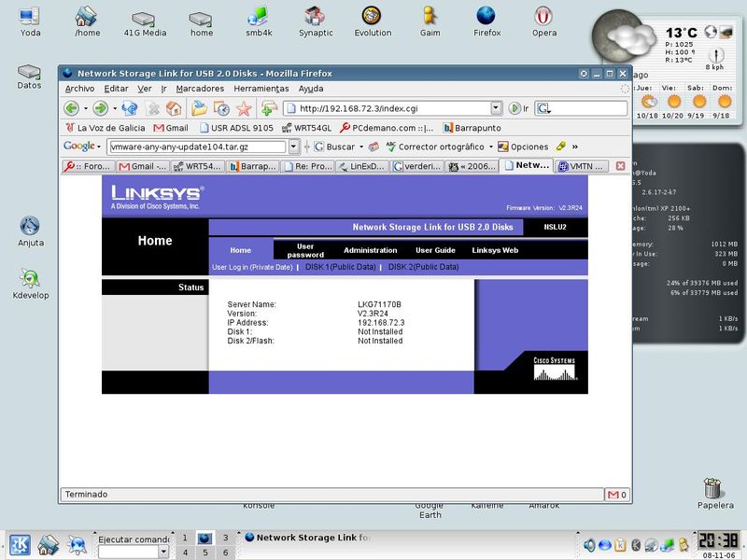This screenshot has height=560, width=747.
Task: Expand the address bar URL dropdown
Action: pyautogui.click(x=497, y=108)
